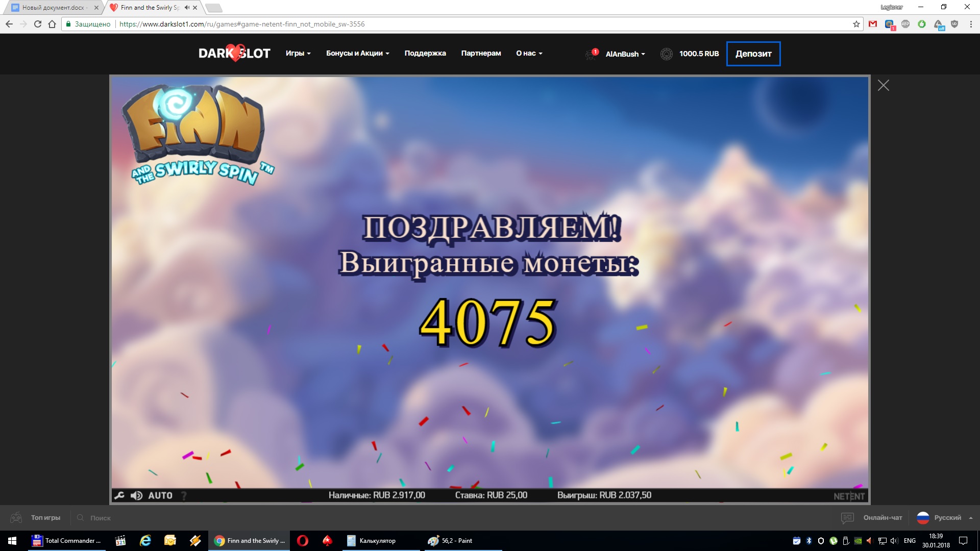Click the 1000.5 RUB balance
980x551 pixels.
[699, 54]
